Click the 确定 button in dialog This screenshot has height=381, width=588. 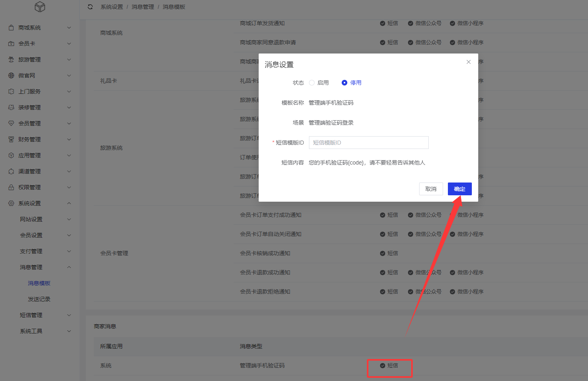(x=459, y=189)
